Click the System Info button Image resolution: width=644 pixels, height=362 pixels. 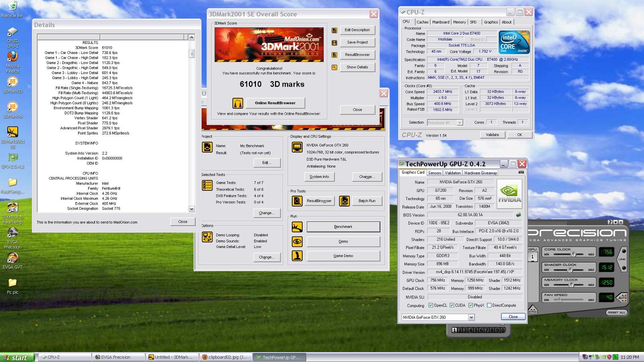pos(319,177)
